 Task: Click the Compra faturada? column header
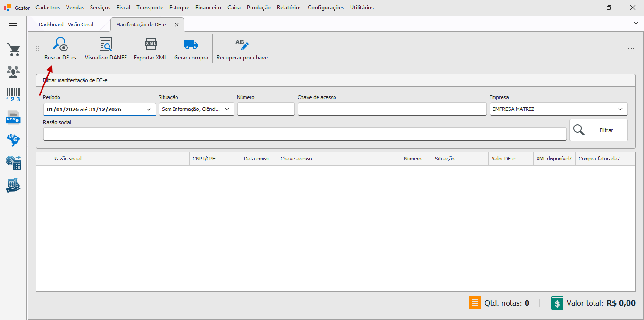[x=605, y=159]
